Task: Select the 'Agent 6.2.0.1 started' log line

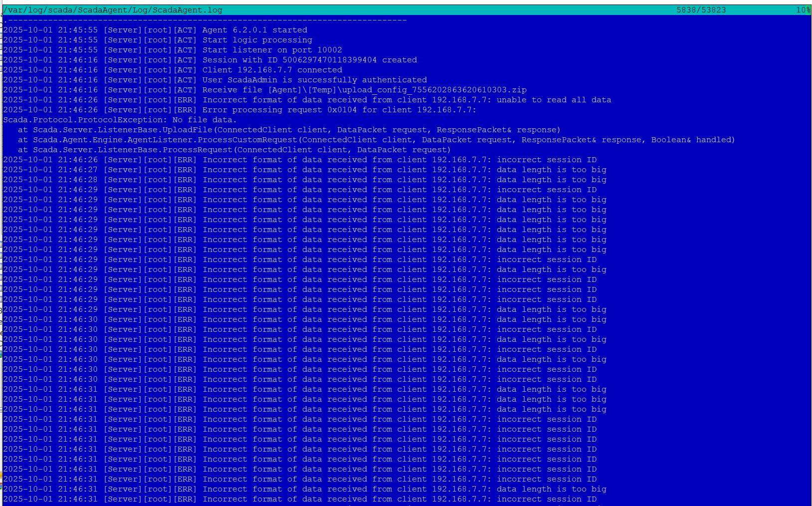Action: tap(254, 30)
